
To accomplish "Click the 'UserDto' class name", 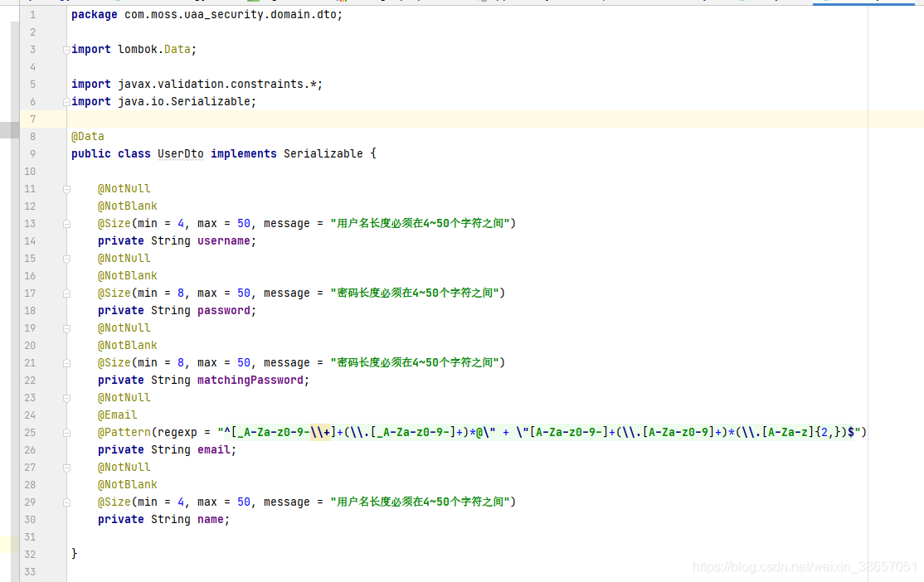I will click(180, 153).
